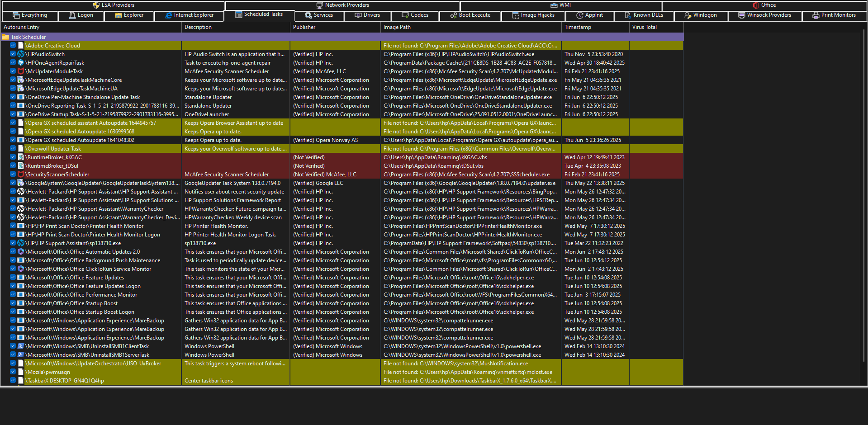
Task: Select image path ending in kKGAC.vbs
Action: click(x=435, y=157)
